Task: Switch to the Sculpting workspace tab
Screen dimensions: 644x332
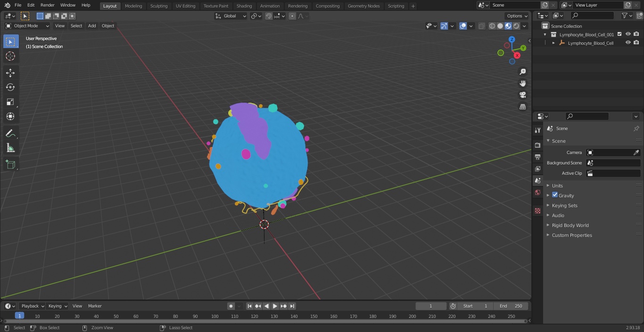Action: pos(159,6)
